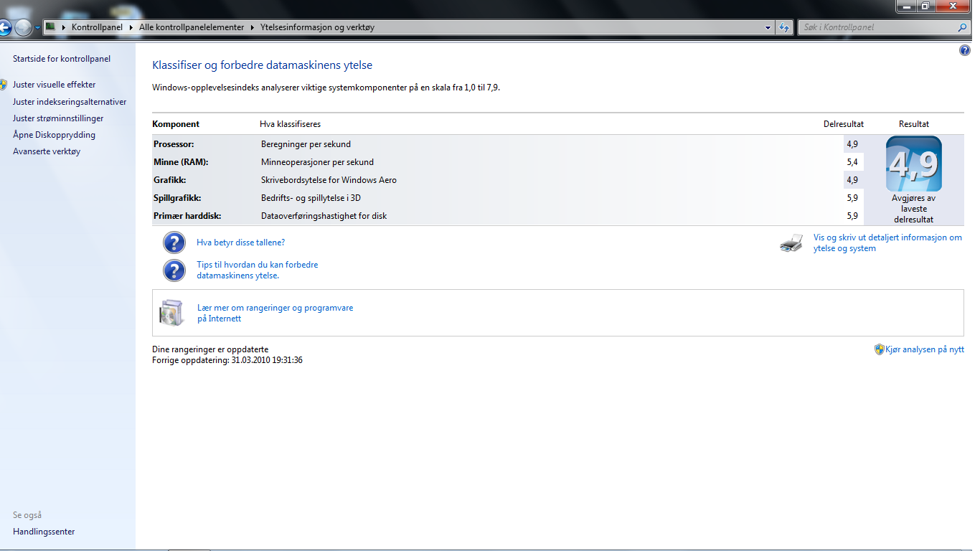Click 'Tips til hvordan du kan forbedre' link

[257, 270]
